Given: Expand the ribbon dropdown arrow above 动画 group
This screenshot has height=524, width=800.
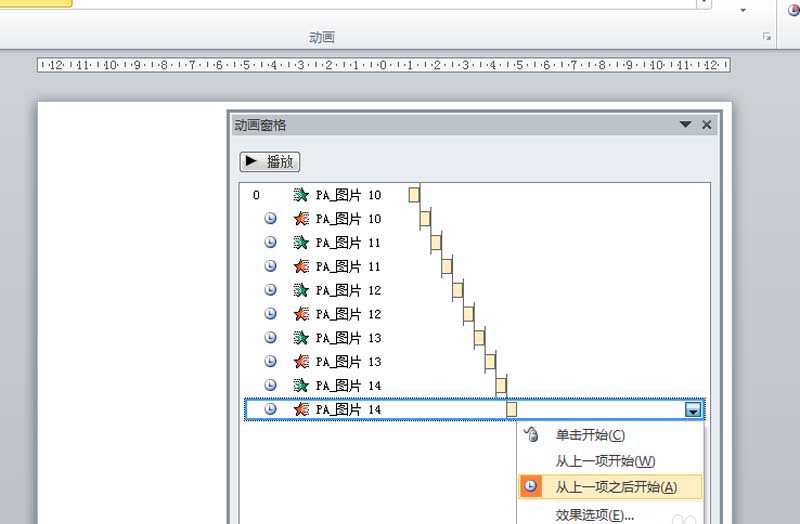Looking at the screenshot, I should click(x=743, y=10).
